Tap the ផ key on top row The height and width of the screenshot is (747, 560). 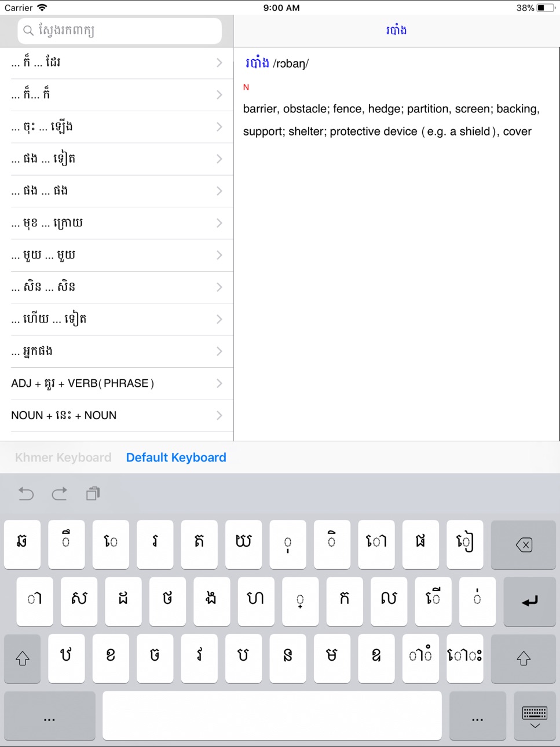420,544
